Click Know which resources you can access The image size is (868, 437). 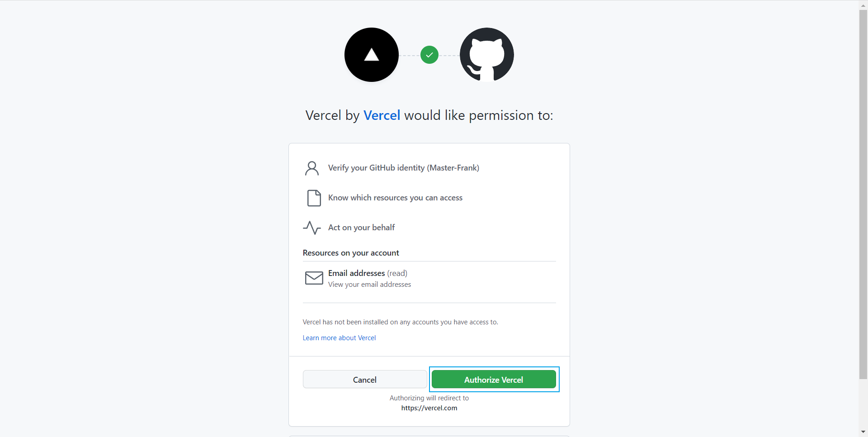coord(395,198)
